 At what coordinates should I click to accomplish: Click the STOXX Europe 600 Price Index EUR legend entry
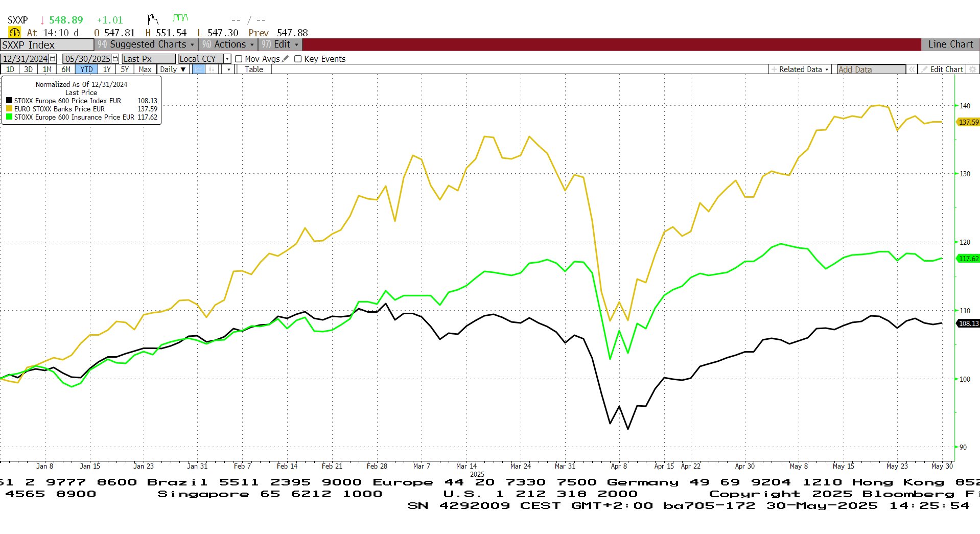[x=67, y=101]
